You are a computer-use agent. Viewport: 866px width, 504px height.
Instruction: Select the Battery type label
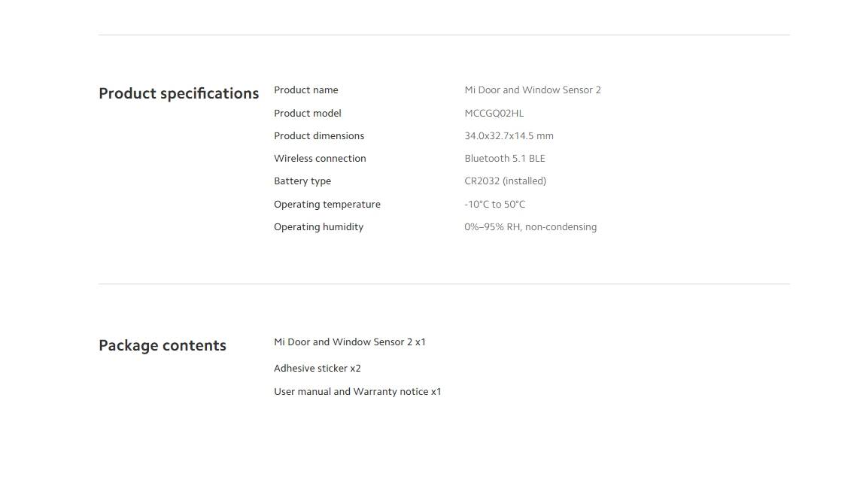pos(302,181)
